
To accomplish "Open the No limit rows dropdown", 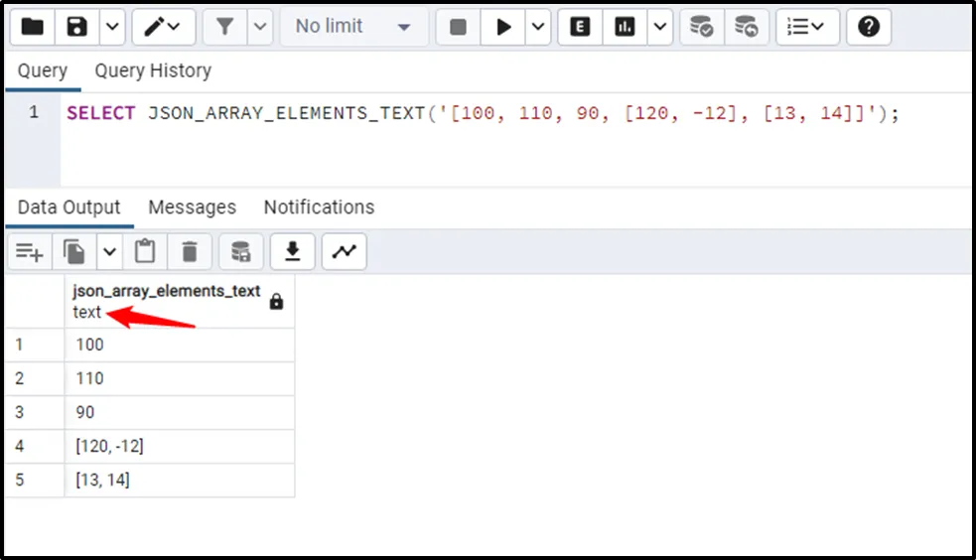I will pos(353,27).
